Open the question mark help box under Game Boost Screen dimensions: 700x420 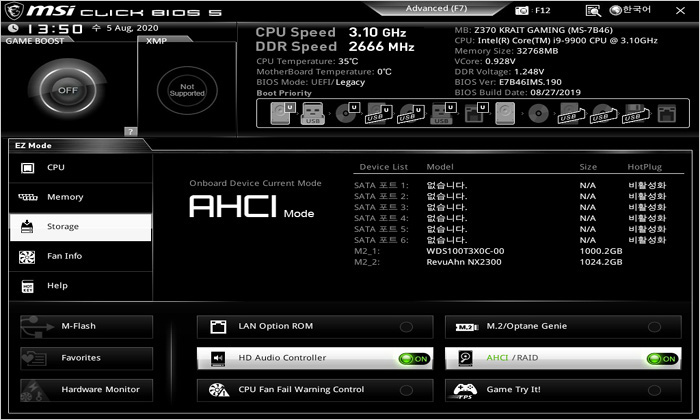(x=130, y=131)
